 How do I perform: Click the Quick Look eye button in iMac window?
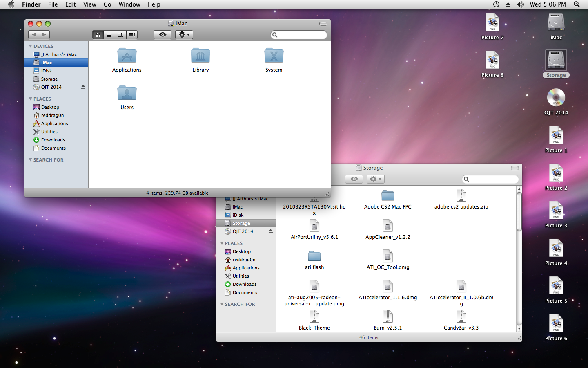coord(163,35)
